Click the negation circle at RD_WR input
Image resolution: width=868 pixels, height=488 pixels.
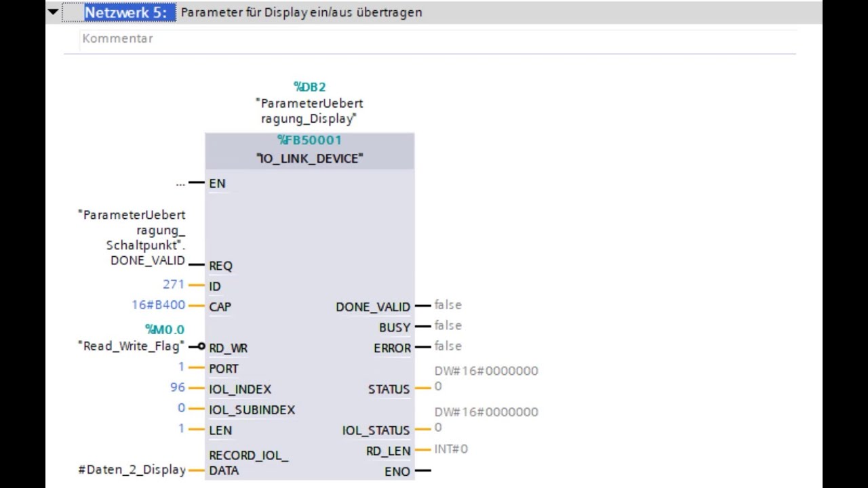(x=201, y=347)
